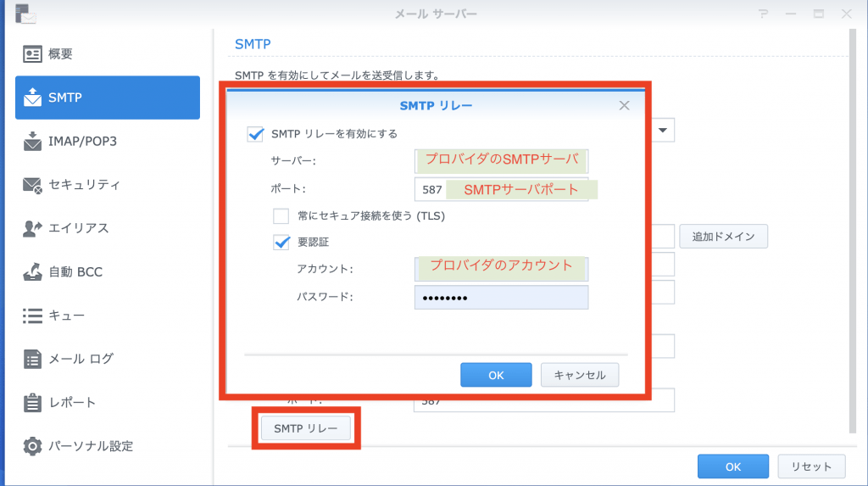Enable 'always use secure connection (TLS)' checkbox
Screen dimensions: 868x486
pyautogui.click(x=281, y=215)
